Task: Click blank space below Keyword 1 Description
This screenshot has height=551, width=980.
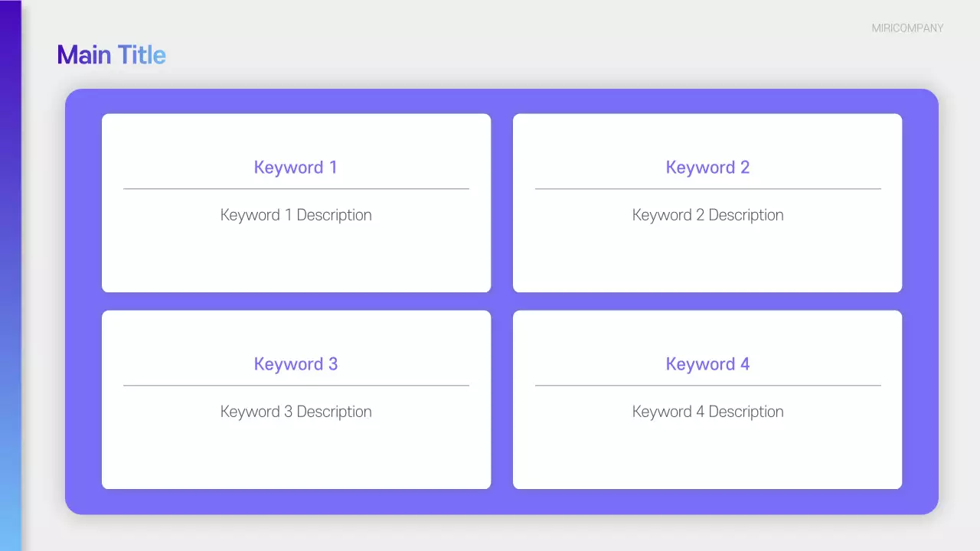Action: point(296,260)
